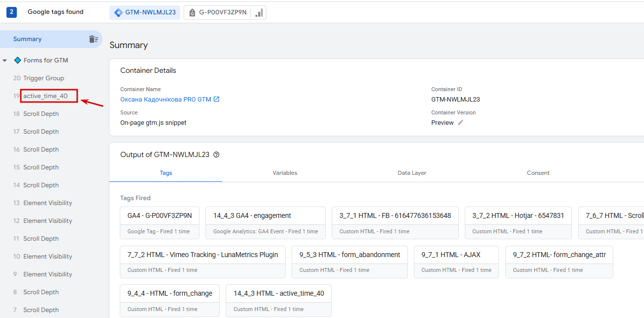Viewport: 644px width, 318px height.
Task: Click the blue diamond icon before Forms for GTM
Action: pos(17,60)
